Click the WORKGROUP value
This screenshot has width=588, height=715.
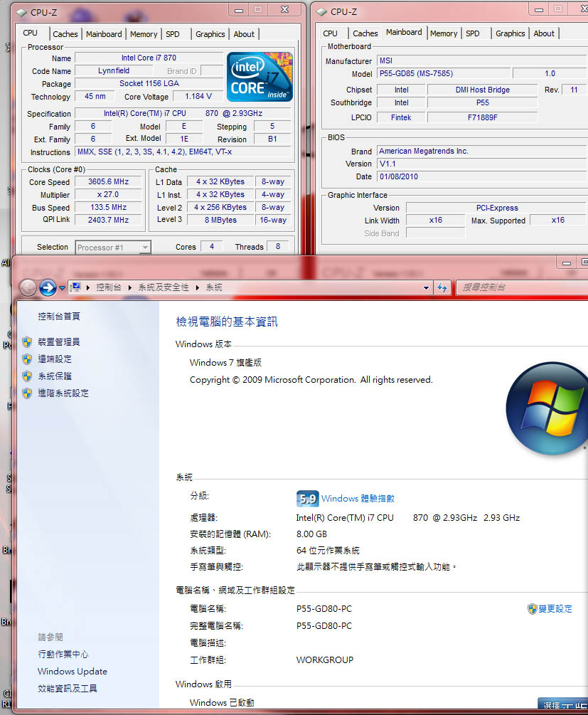point(325,660)
